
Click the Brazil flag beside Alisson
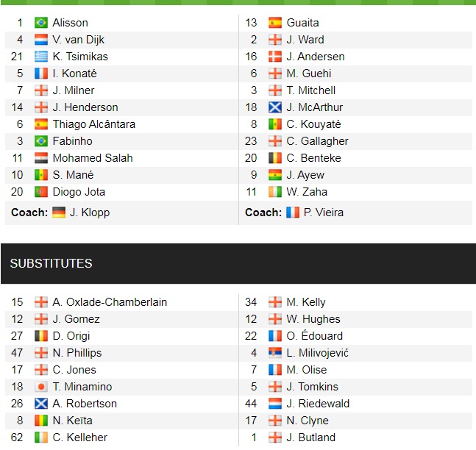point(41,23)
